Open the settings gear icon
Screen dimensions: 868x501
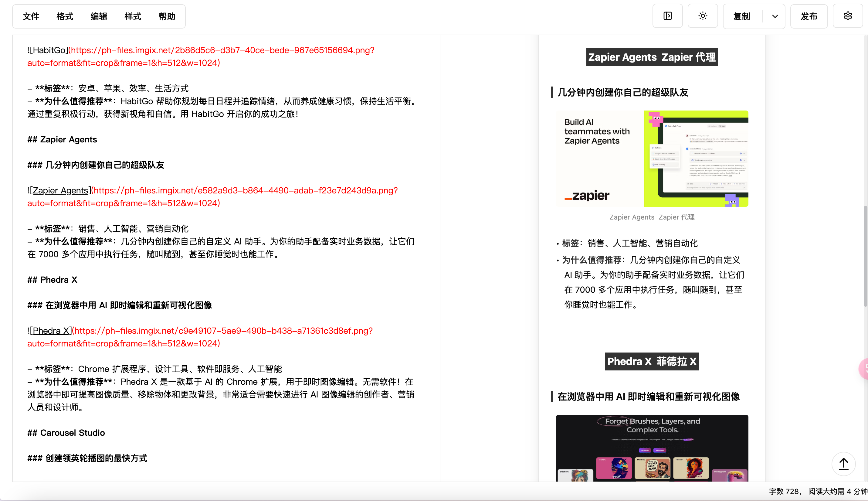(848, 16)
